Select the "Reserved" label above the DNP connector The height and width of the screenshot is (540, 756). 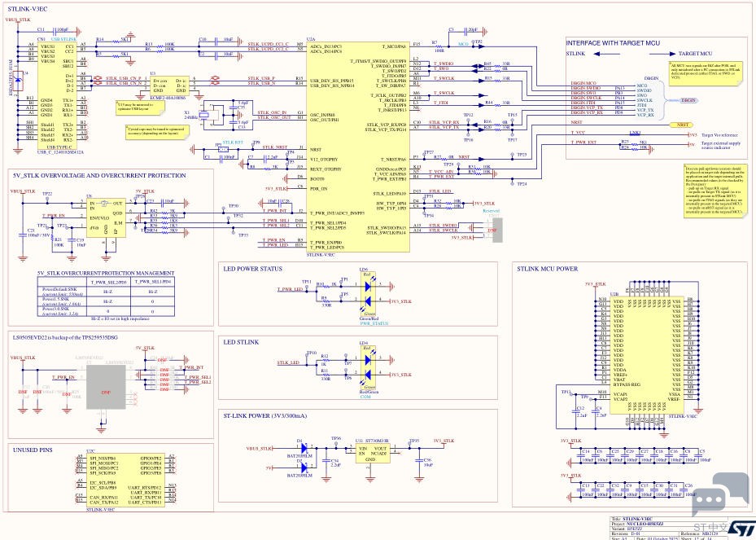[x=491, y=212]
